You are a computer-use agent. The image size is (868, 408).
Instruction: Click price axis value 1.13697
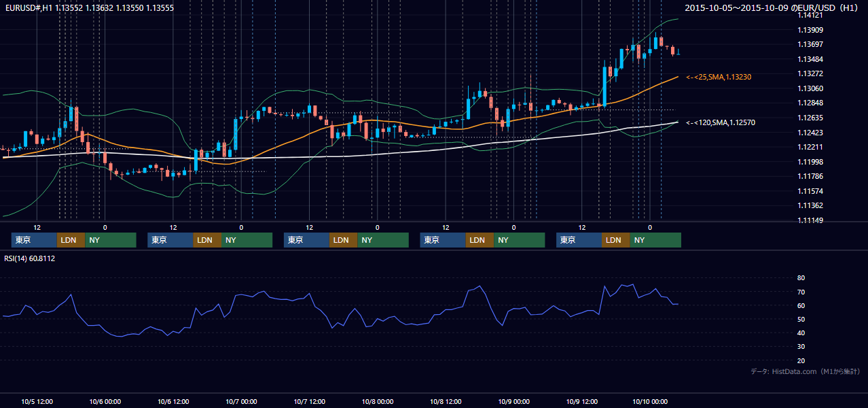[810, 44]
